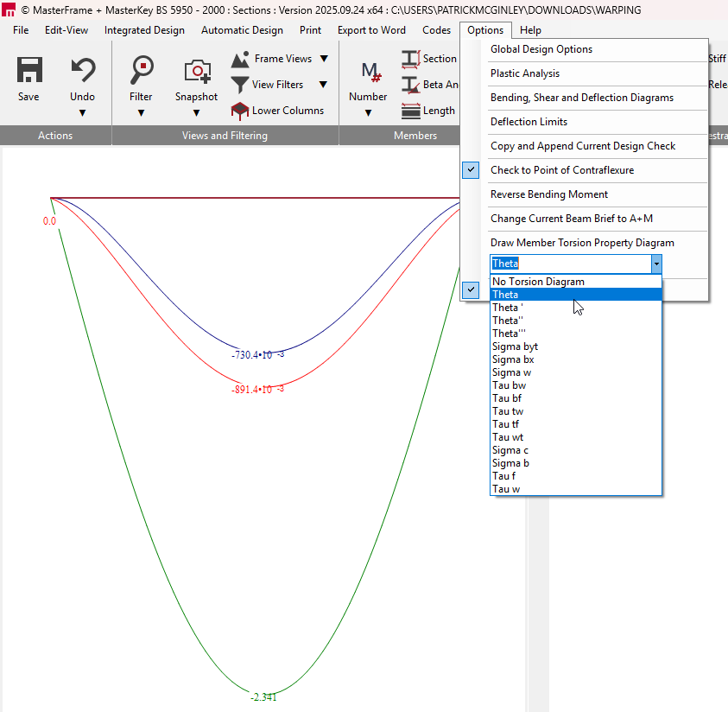Viewport: 728px width, 712px height.
Task: Select Global Design Options entry
Action: [541, 49]
